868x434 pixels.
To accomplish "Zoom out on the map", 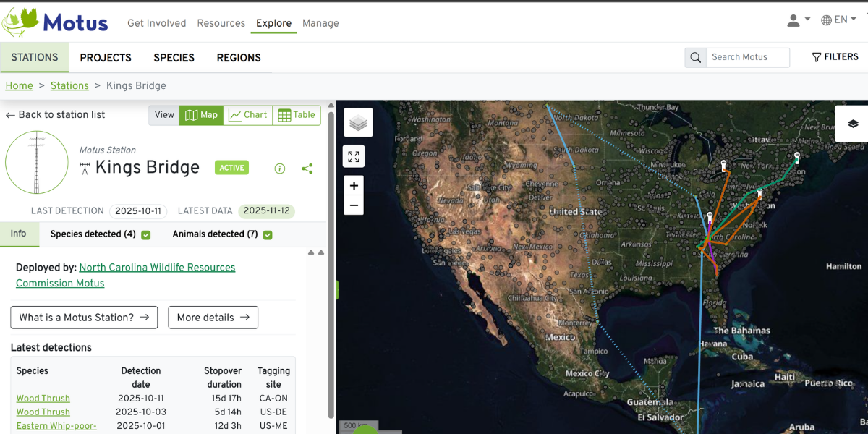I will coord(354,205).
